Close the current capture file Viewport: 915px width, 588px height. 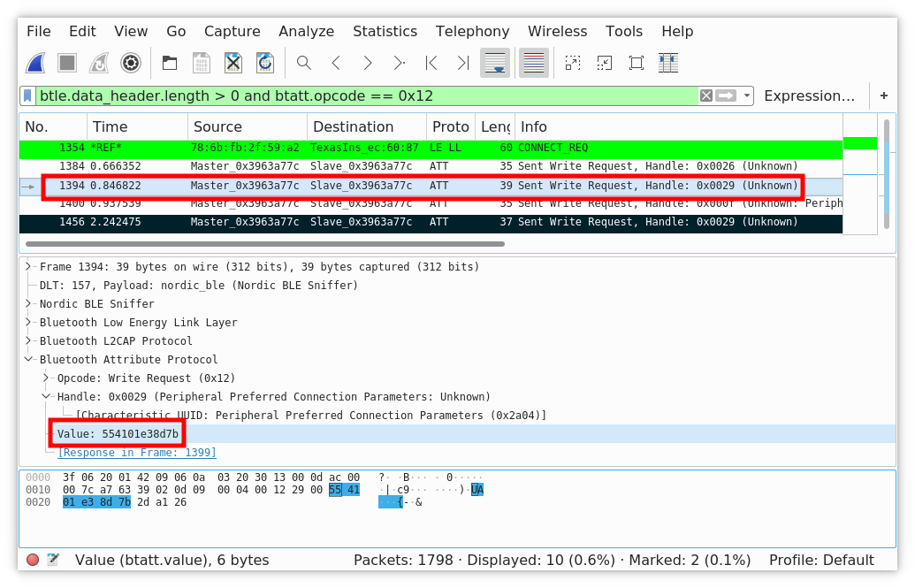coord(233,62)
